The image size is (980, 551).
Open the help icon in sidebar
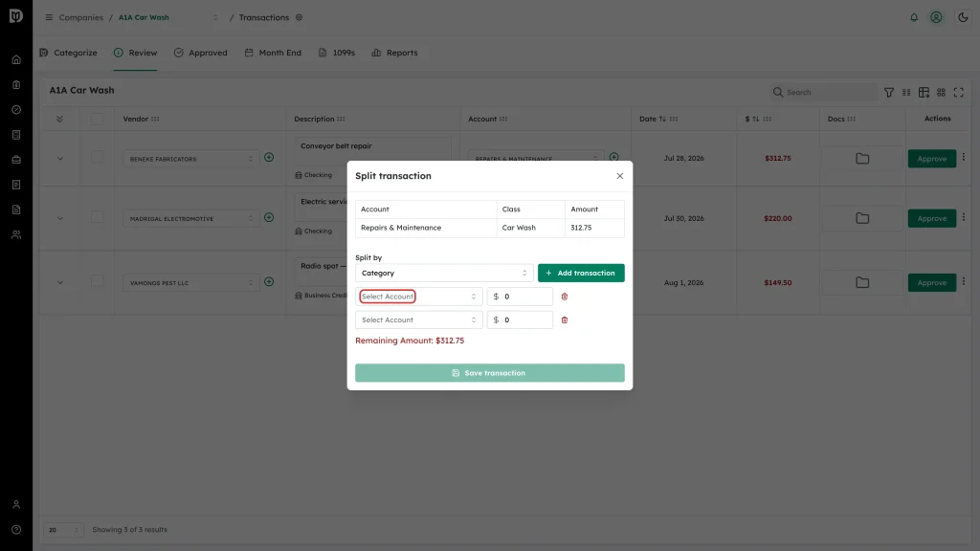tap(16, 530)
